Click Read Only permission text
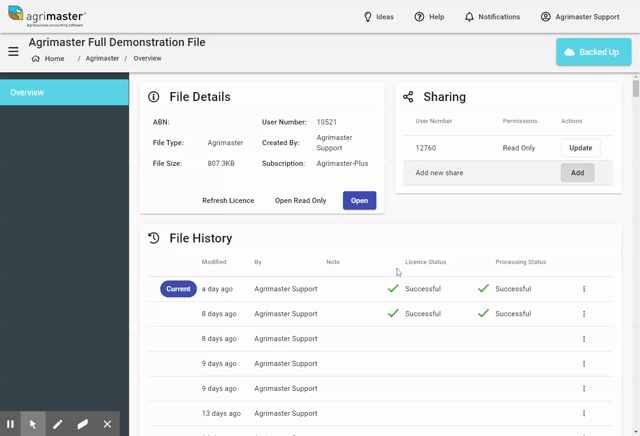 click(x=519, y=148)
